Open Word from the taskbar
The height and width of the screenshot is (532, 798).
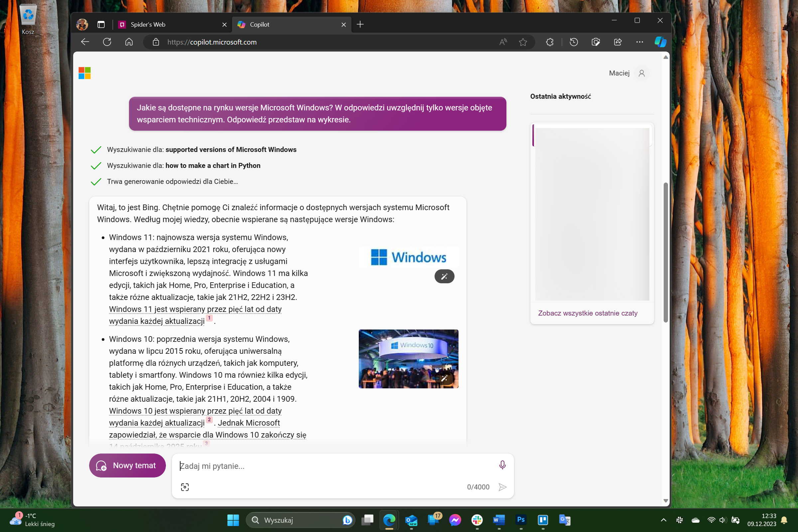tap(499, 520)
